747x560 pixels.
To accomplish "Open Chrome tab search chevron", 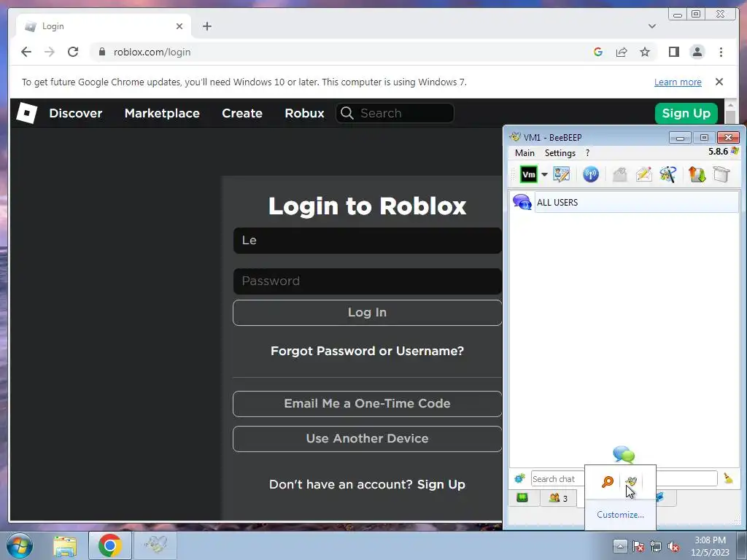I will click(x=652, y=26).
